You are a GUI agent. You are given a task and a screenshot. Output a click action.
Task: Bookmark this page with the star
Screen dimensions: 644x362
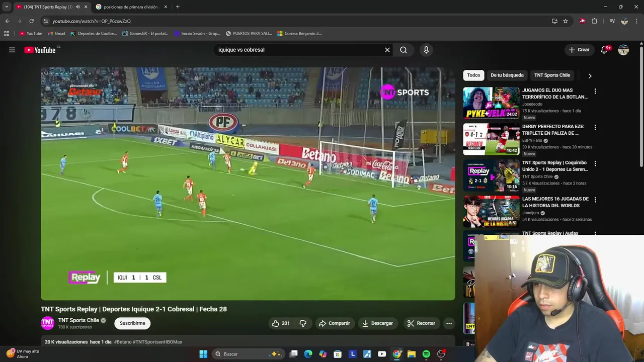566,21
